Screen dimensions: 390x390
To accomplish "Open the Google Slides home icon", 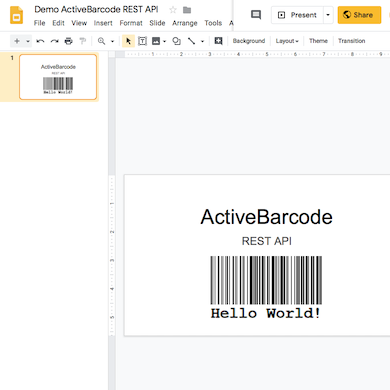I will pos(16,15).
